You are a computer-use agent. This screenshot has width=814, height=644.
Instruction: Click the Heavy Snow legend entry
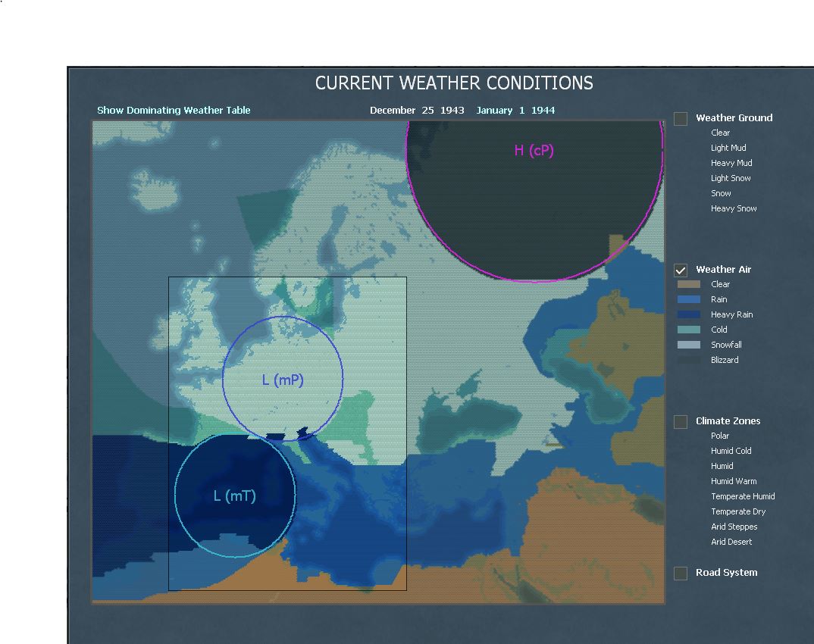click(734, 208)
